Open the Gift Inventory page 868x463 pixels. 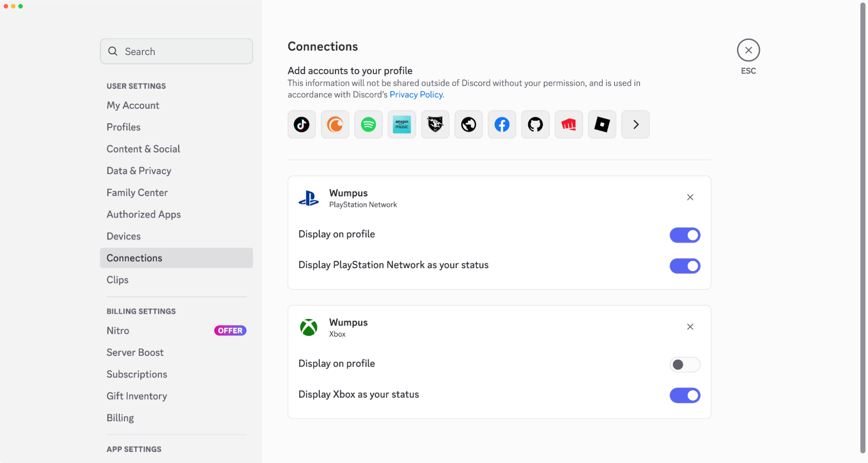[x=137, y=396]
